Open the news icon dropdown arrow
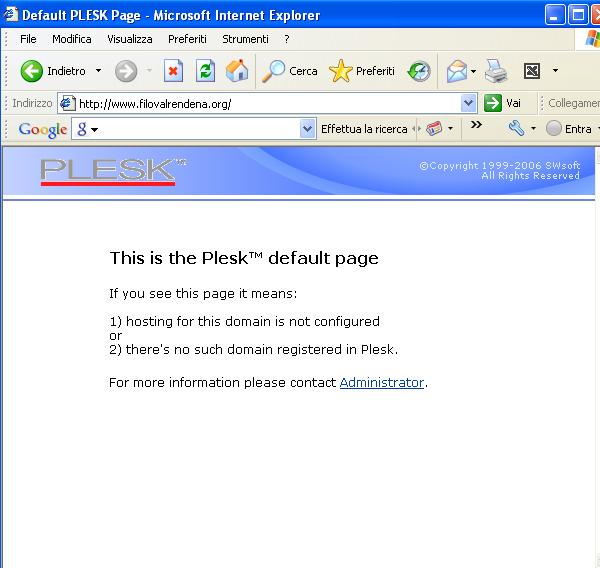Viewport: 600px width, 568px height. (x=450, y=129)
